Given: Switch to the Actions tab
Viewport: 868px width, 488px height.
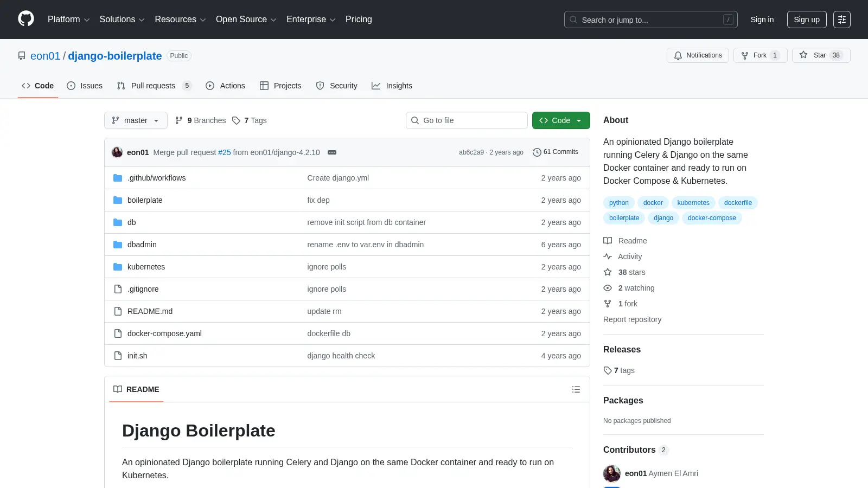Looking at the screenshot, I should tap(225, 86).
